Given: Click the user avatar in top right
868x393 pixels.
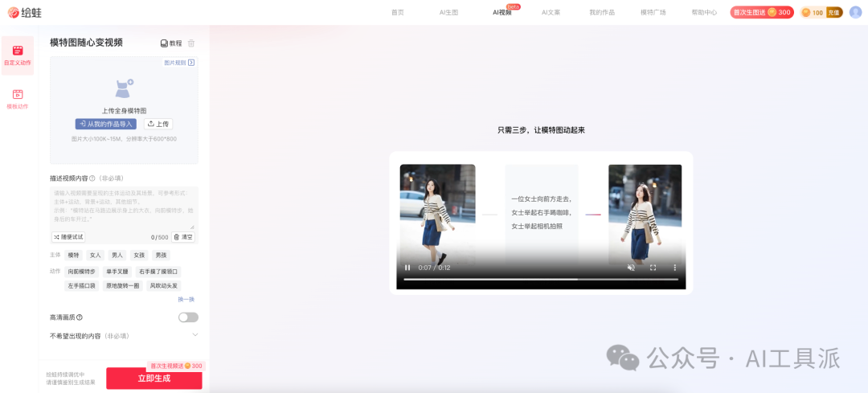Looking at the screenshot, I should [x=855, y=12].
